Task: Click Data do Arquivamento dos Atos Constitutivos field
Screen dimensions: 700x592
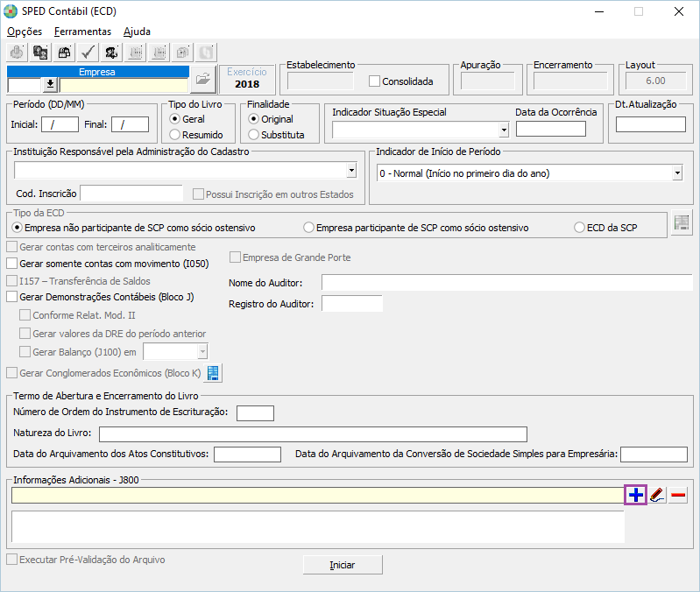Action: [247, 455]
